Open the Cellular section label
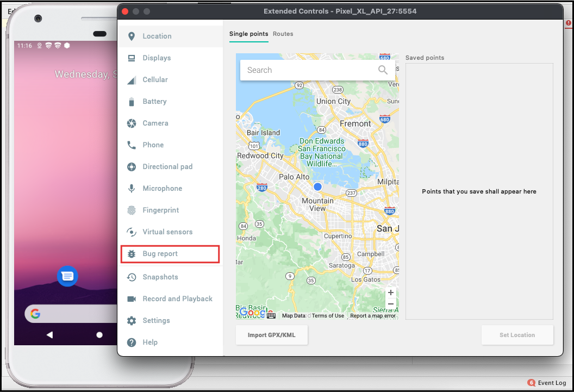 point(155,80)
